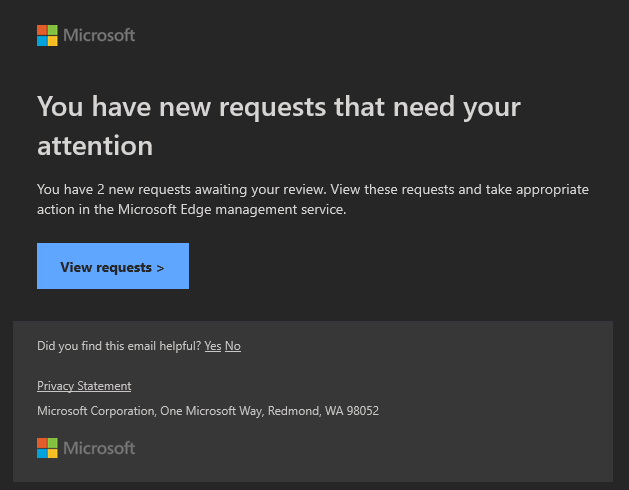
Task: Click the "Did you find this email helpful?" text
Action: click(x=118, y=346)
